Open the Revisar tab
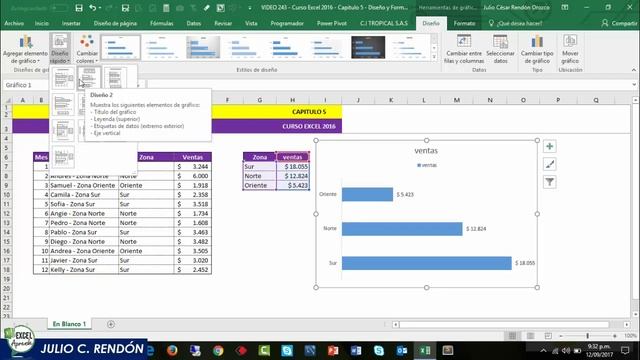 pyautogui.click(x=223, y=23)
